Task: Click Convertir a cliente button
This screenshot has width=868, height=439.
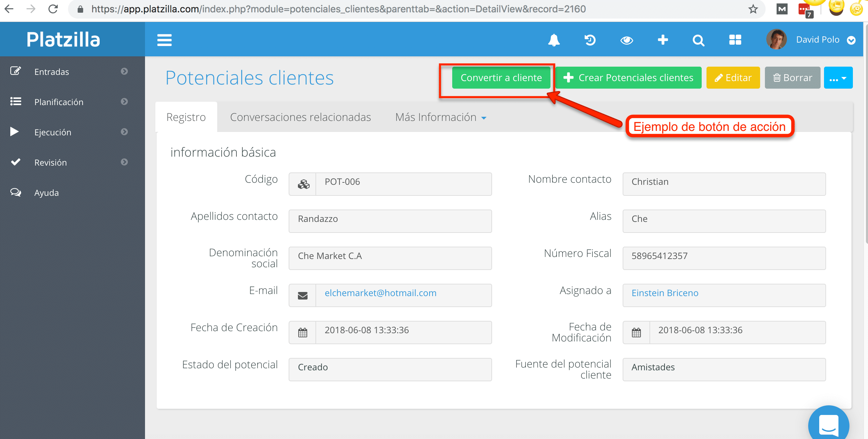Action: pyautogui.click(x=501, y=78)
